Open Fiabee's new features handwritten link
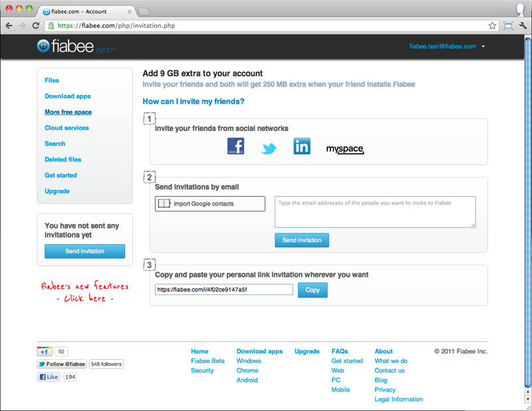This screenshot has width=532, height=411. pyautogui.click(x=85, y=291)
